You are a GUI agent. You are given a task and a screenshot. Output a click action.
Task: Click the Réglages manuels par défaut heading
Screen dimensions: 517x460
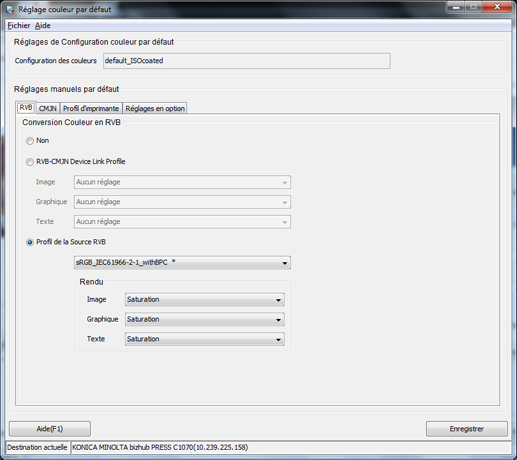click(x=66, y=89)
